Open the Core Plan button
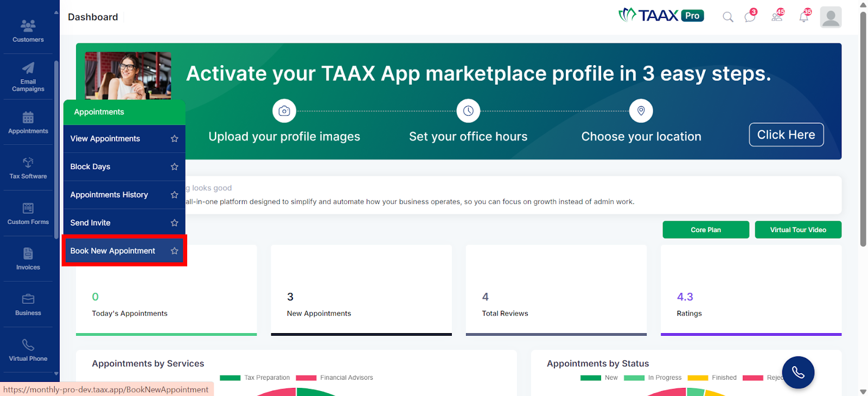 pyautogui.click(x=706, y=229)
